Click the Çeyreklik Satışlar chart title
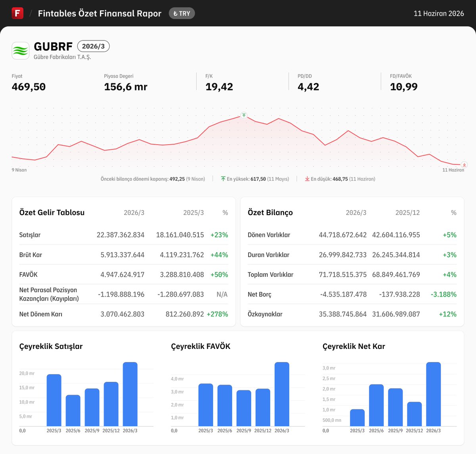This screenshot has height=454, width=476. [x=51, y=347]
